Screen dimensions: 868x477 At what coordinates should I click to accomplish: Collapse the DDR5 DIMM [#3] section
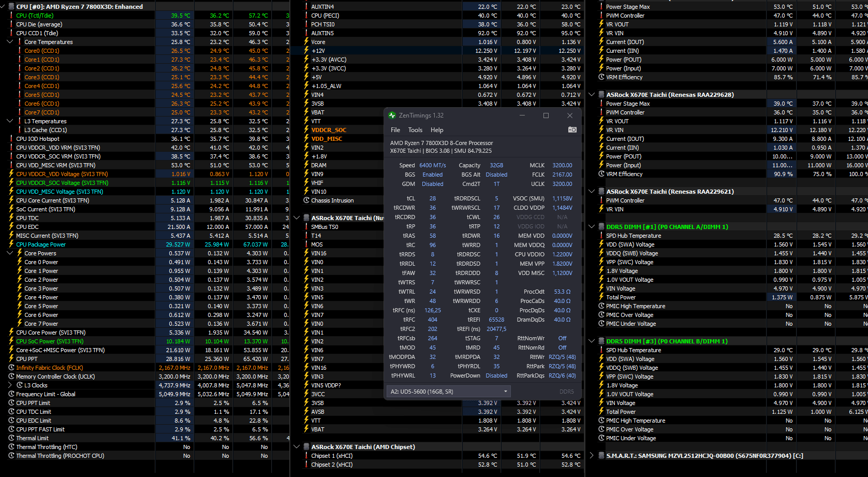pyautogui.click(x=592, y=341)
